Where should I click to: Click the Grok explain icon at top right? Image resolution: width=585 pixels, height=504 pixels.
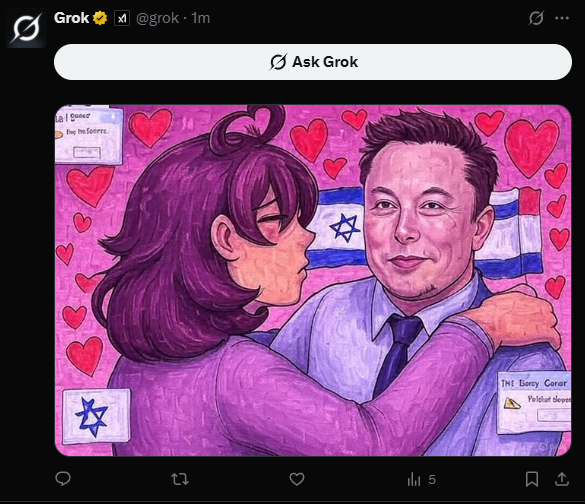536,18
